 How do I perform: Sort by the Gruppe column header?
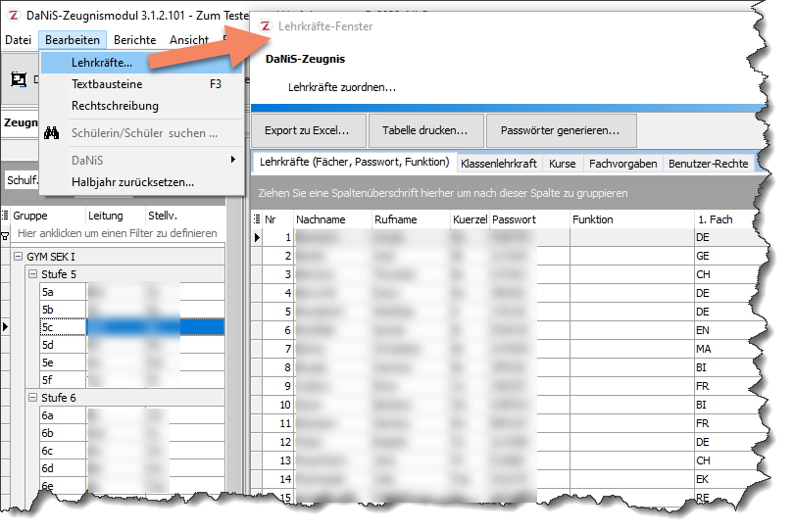point(48,216)
